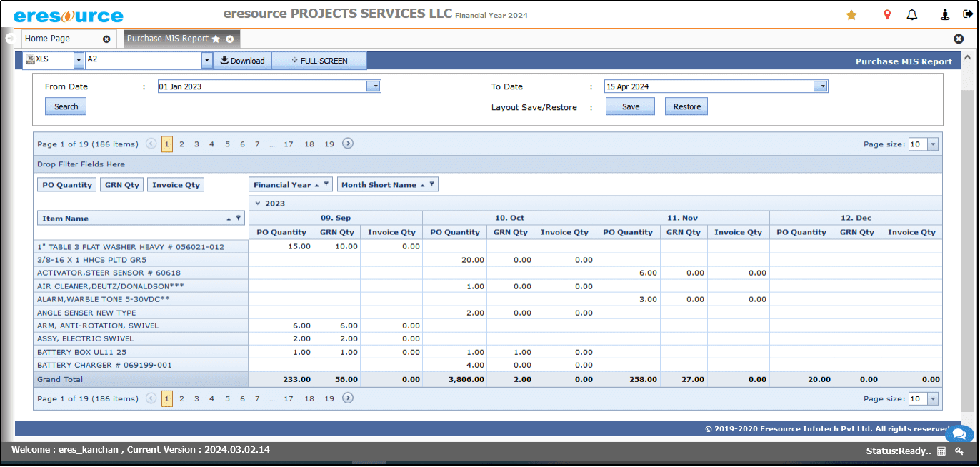Collapse the 2023 year group

pyautogui.click(x=257, y=204)
